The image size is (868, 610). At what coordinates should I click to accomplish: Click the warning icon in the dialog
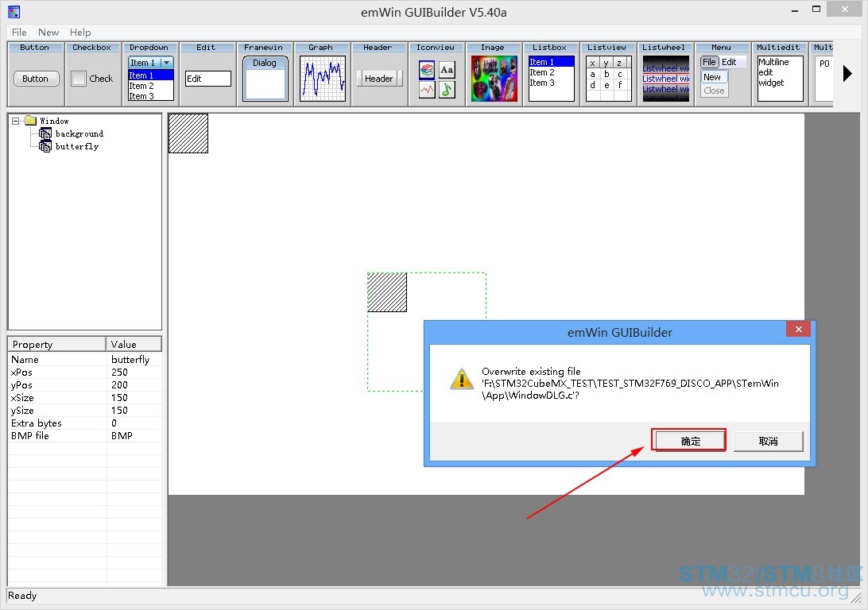click(x=461, y=380)
